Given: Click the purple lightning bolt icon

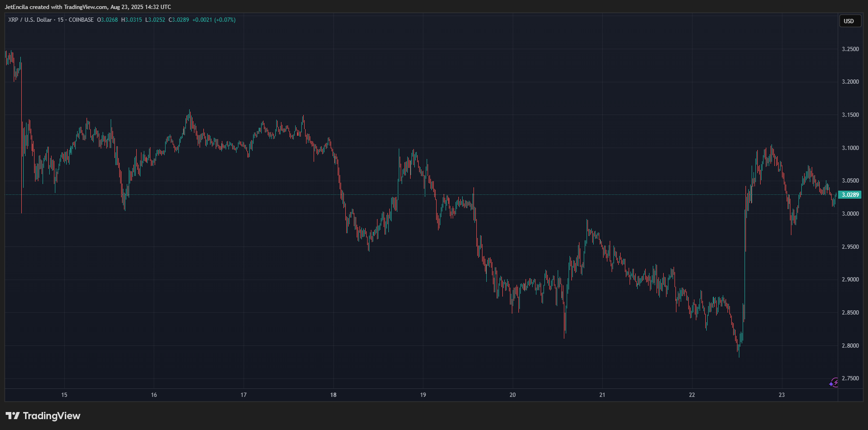Looking at the screenshot, I should pos(834,382).
